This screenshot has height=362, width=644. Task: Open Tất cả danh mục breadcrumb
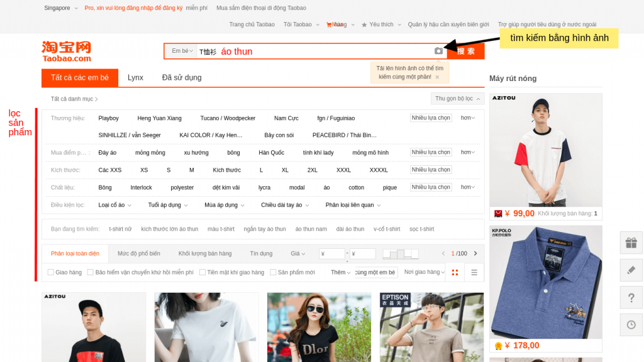(x=74, y=99)
